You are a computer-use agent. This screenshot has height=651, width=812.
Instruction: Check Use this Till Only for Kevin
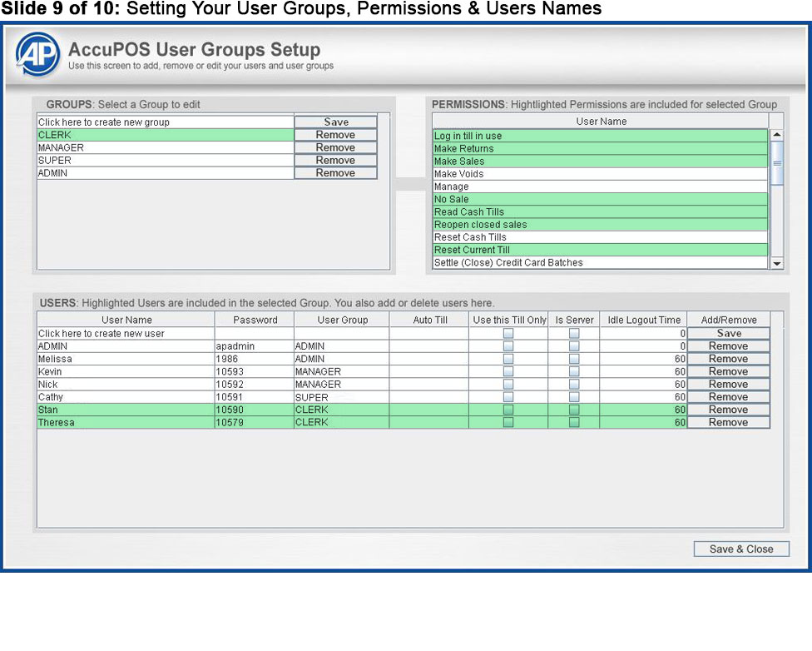(x=508, y=371)
